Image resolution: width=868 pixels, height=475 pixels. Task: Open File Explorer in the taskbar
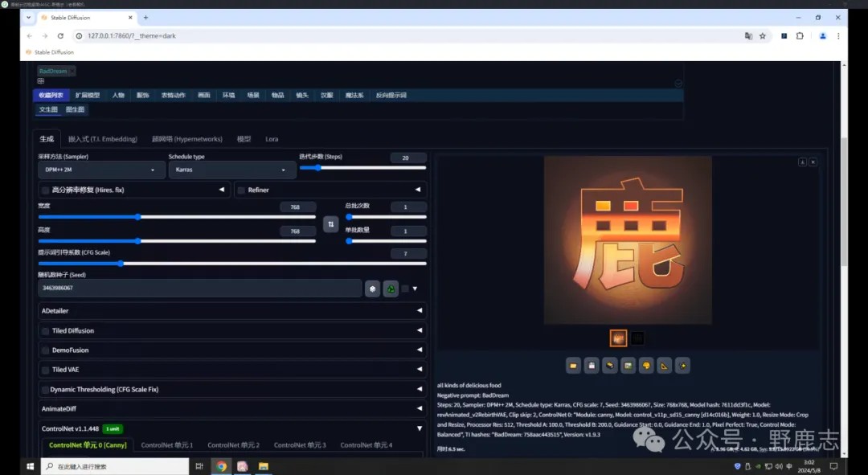coord(264,466)
